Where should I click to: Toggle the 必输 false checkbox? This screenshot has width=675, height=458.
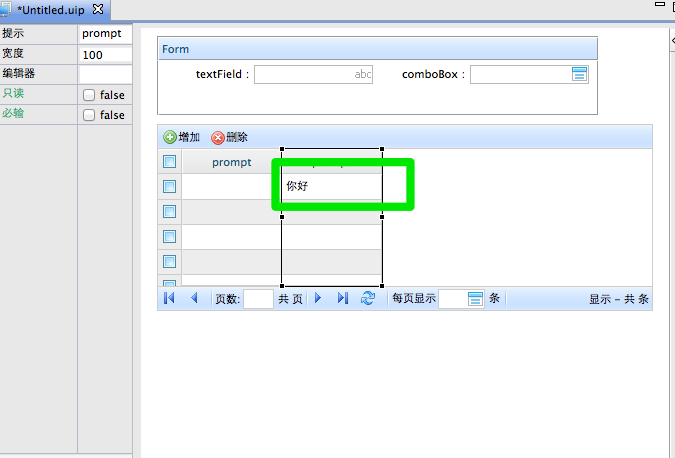pyautogui.click(x=89, y=115)
